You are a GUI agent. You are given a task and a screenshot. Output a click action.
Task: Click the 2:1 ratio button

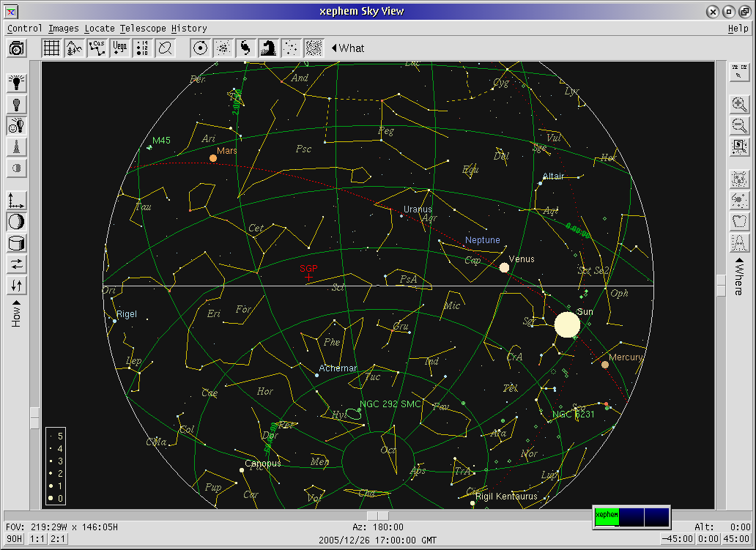[57, 539]
